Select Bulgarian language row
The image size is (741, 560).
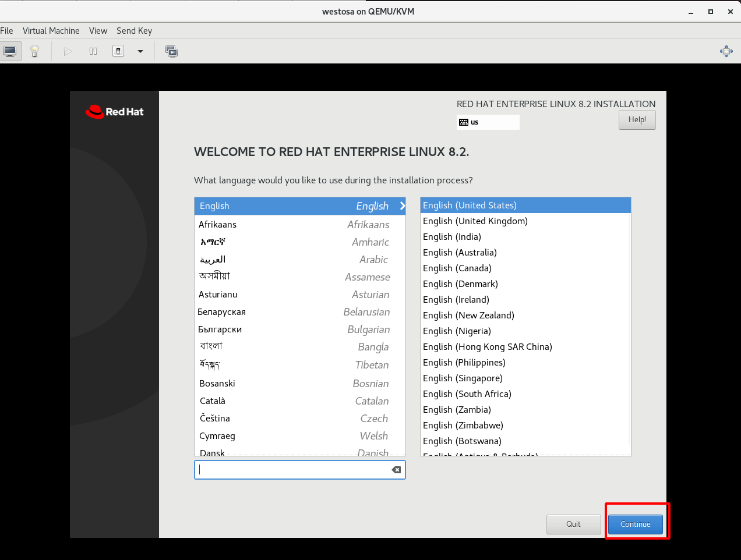300,329
